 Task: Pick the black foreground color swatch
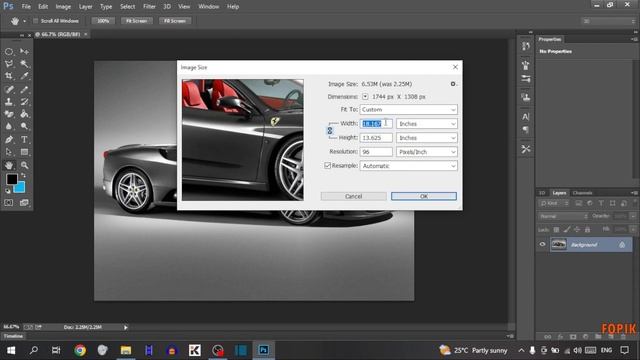tap(11, 179)
